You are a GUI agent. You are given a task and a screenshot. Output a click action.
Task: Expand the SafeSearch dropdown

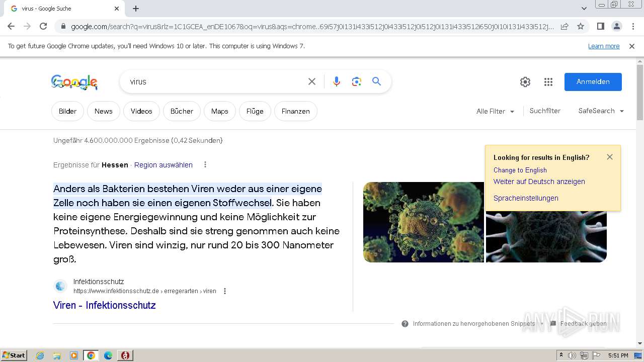601,111
